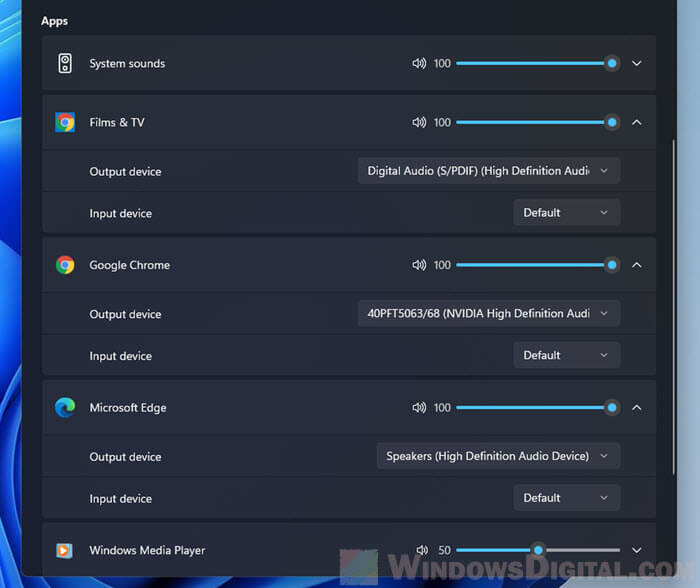This screenshot has height=588, width=700.
Task: Click the Microsoft Edge app icon
Action: [x=65, y=408]
